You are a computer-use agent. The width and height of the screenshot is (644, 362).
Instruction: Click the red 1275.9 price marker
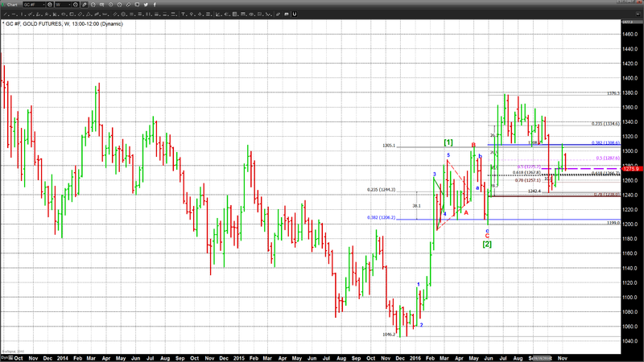click(631, 169)
